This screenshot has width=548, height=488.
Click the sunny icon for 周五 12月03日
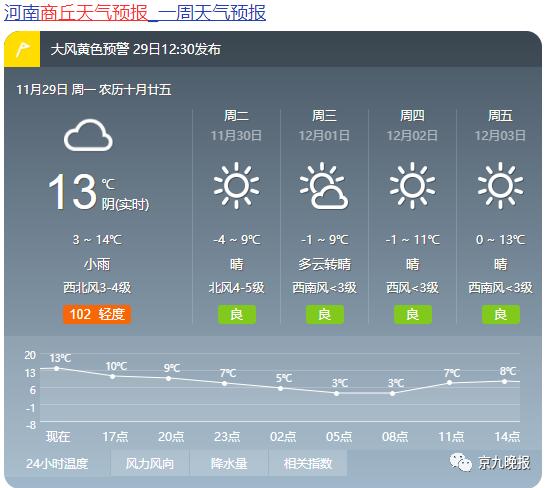pyautogui.click(x=500, y=185)
